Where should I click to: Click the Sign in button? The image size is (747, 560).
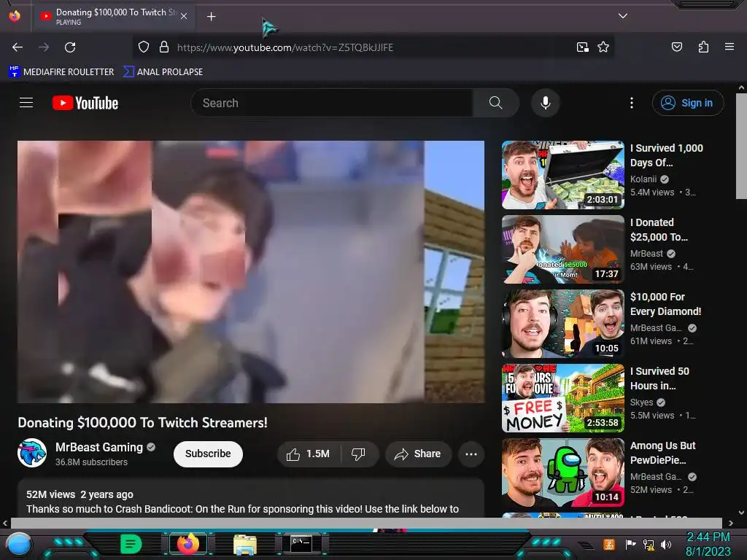point(687,103)
